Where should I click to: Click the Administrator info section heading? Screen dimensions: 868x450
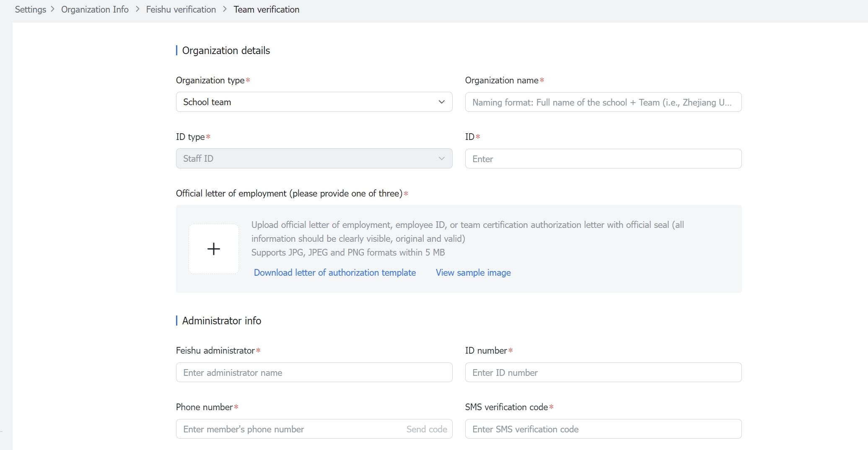(x=221, y=321)
